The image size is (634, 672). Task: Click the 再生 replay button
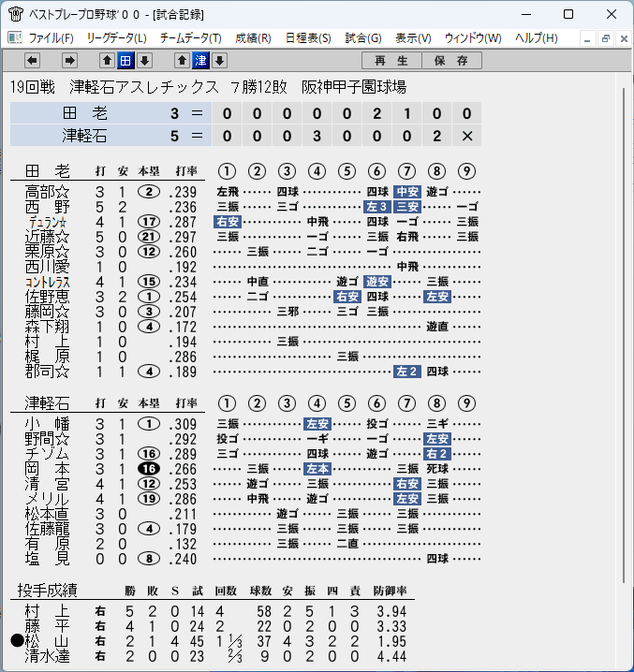[391, 61]
